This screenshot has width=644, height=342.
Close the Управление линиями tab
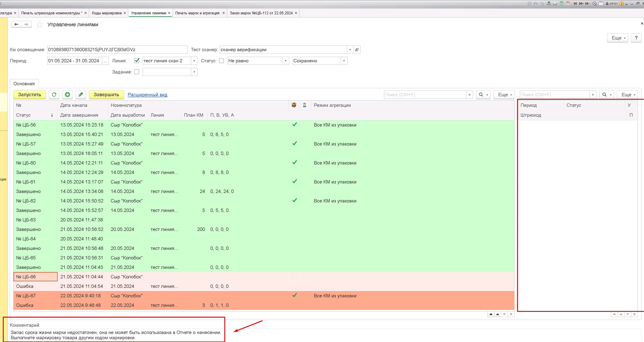(x=169, y=13)
